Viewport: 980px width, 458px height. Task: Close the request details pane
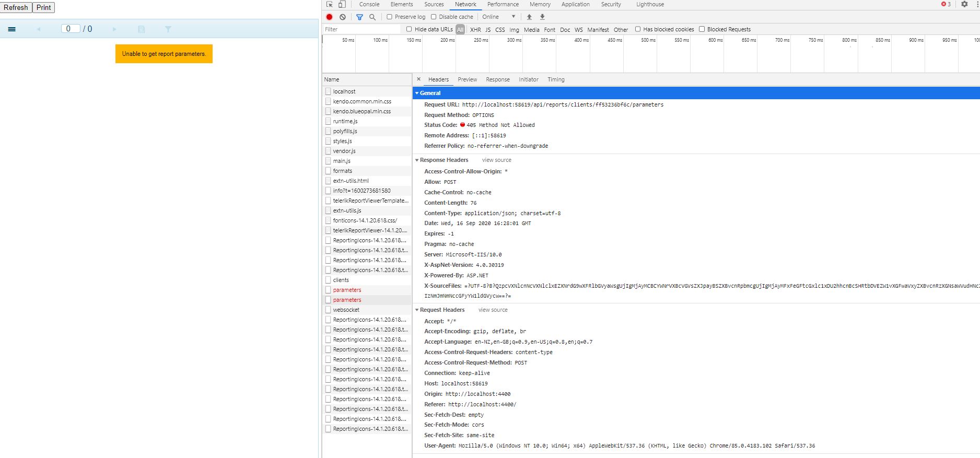pos(418,79)
